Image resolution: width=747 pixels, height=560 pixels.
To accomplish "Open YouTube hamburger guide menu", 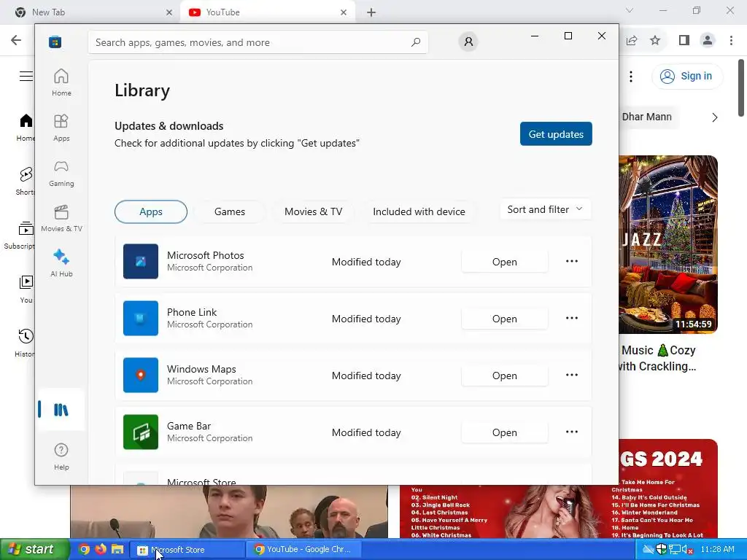I will click(x=26, y=76).
